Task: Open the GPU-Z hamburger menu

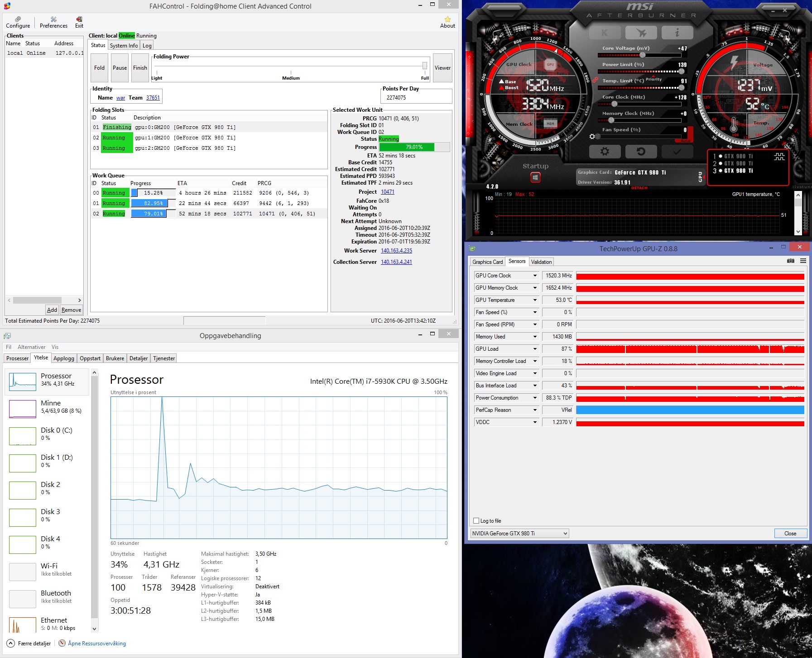Action: (803, 261)
